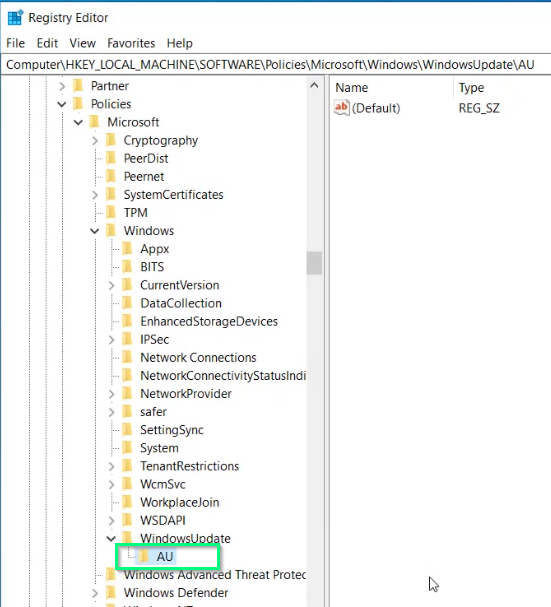The height and width of the screenshot is (607, 551).
Task: Click the safer folder icon
Action: (x=127, y=412)
